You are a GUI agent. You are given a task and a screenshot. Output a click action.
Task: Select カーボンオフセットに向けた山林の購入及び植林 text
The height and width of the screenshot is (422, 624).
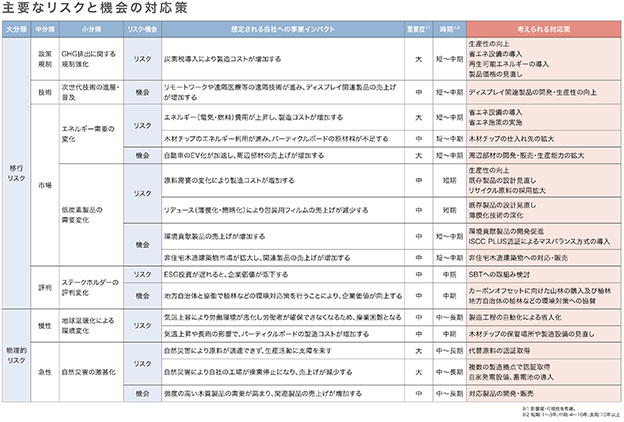540,291
